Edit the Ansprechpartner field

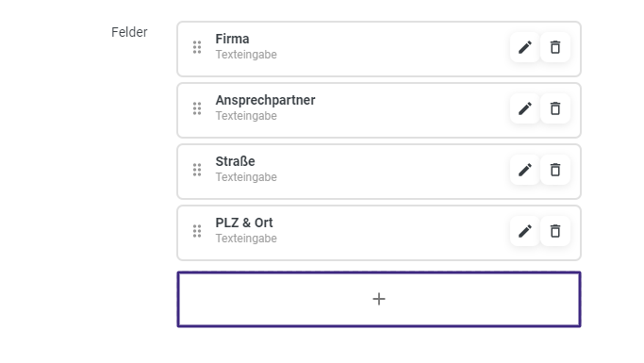tap(525, 108)
